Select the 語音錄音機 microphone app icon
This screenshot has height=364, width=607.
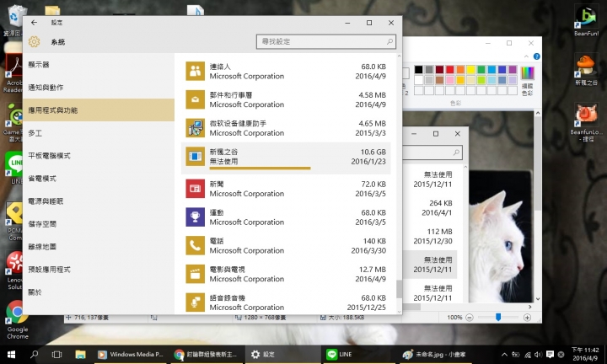pos(195,302)
